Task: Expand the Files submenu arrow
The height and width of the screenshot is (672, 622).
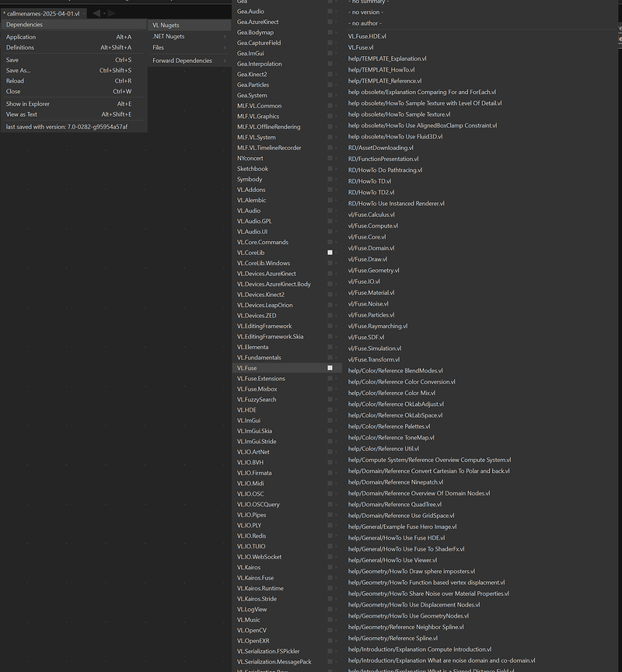Action: (x=225, y=47)
